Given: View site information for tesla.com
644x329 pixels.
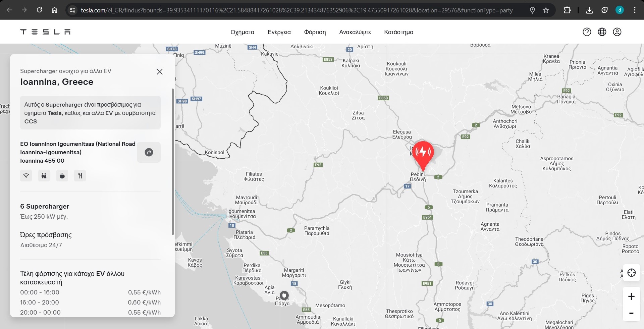Looking at the screenshot, I should tap(72, 10).
